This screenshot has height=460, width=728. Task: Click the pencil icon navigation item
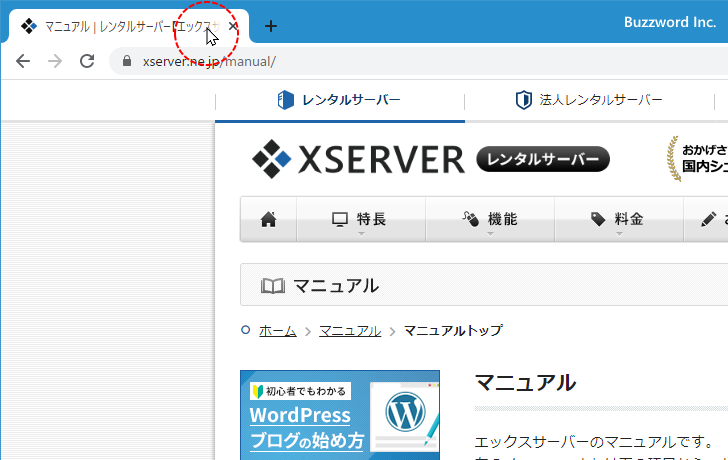[706, 219]
